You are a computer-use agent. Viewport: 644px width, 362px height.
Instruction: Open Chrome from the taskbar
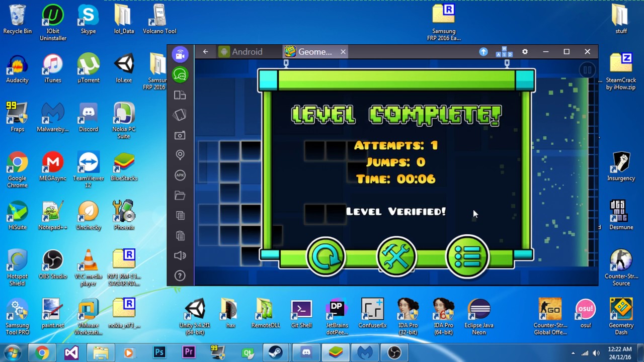(x=42, y=353)
